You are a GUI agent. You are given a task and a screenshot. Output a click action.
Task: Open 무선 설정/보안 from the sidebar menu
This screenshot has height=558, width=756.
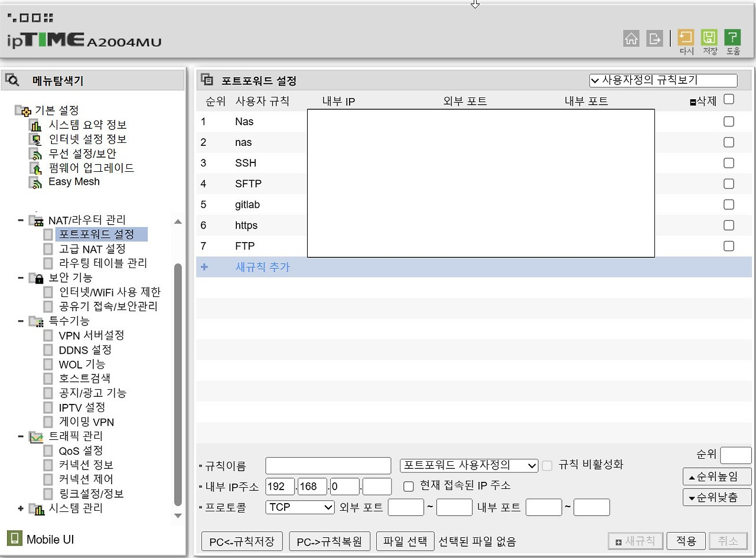(x=84, y=153)
